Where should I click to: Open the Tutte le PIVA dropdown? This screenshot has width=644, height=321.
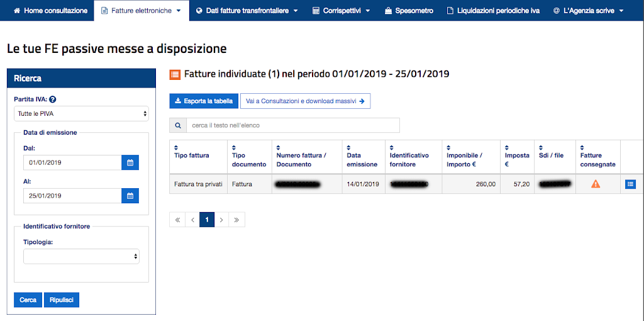(81, 113)
